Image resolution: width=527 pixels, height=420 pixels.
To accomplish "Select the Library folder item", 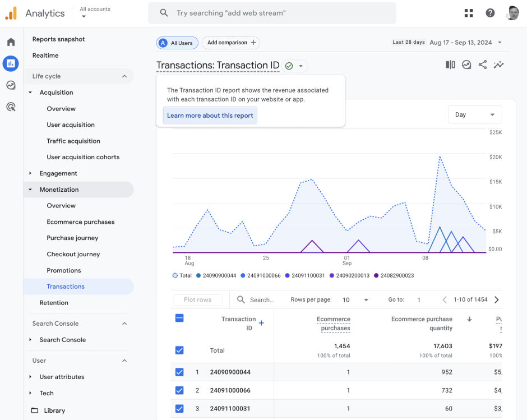I will point(54,410).
